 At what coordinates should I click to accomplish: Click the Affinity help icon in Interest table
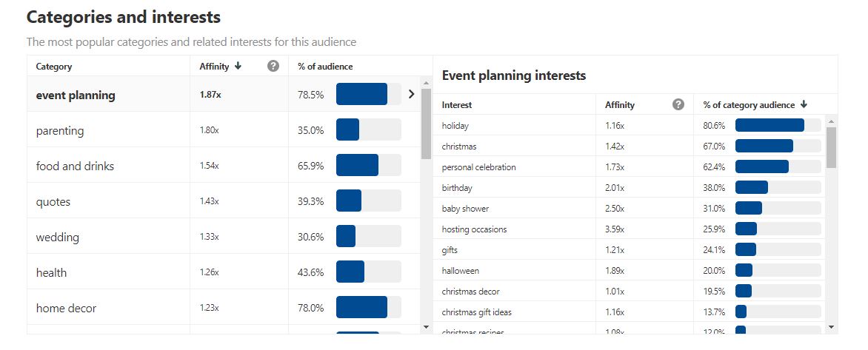click(x=678, y=105)
